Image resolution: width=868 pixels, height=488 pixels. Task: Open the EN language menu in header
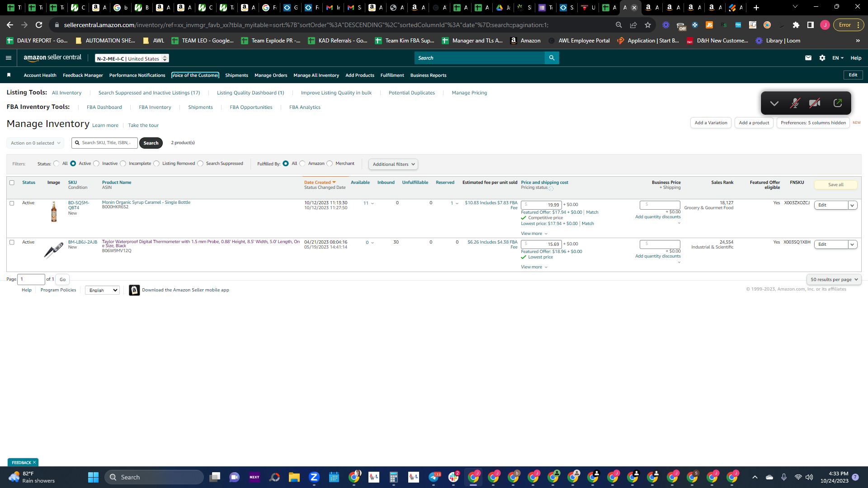838,58
